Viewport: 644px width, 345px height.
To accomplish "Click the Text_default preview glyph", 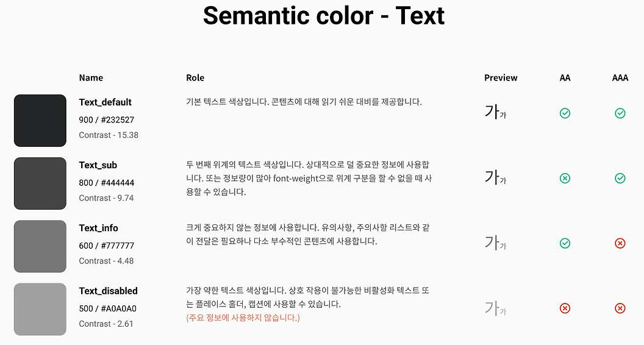I will pyautogui.click(x=495, y=112).
